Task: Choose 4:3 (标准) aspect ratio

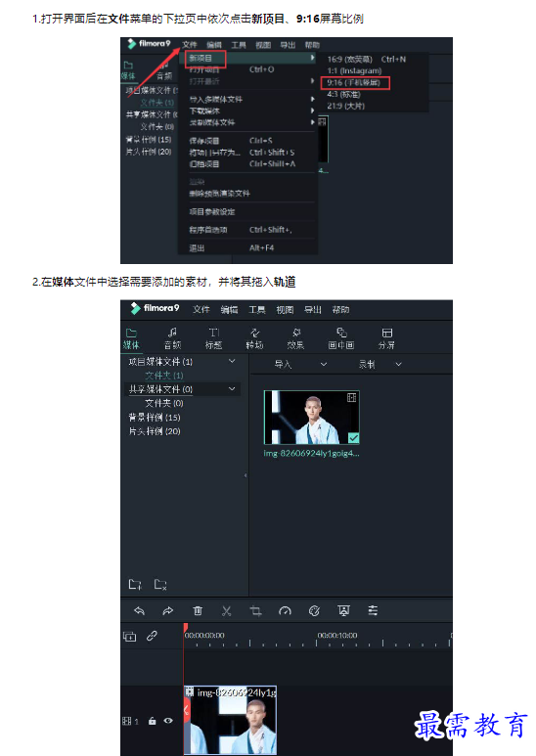Action: point(343,94)
